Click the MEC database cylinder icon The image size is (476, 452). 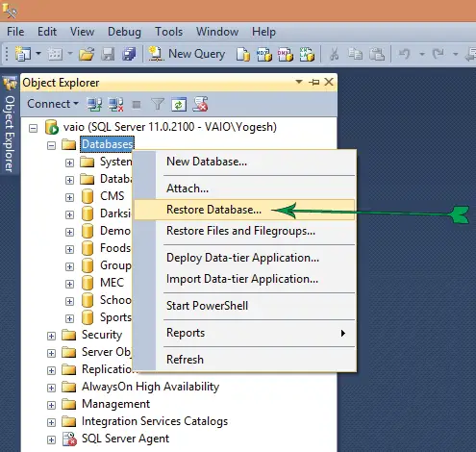[88, 283]
